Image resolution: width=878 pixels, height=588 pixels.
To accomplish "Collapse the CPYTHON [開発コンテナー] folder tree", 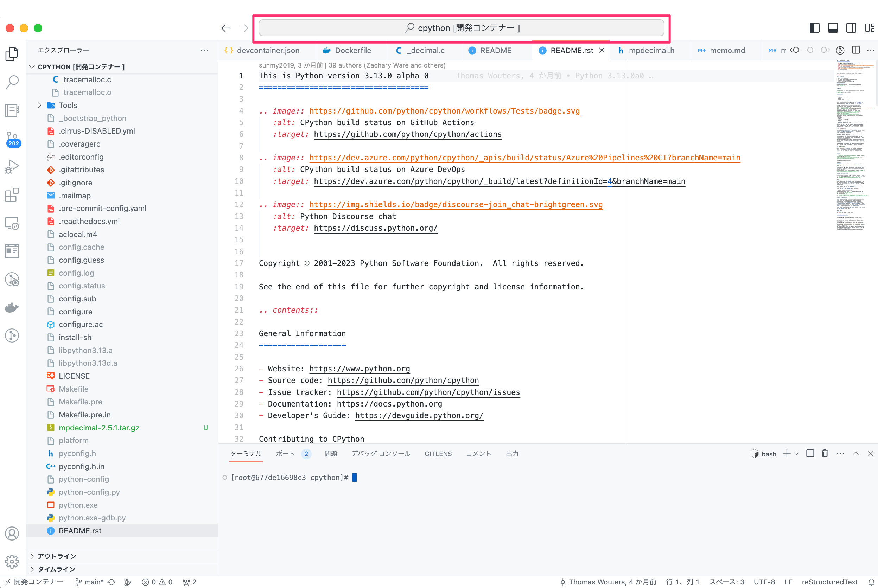I will pos(32,67).
